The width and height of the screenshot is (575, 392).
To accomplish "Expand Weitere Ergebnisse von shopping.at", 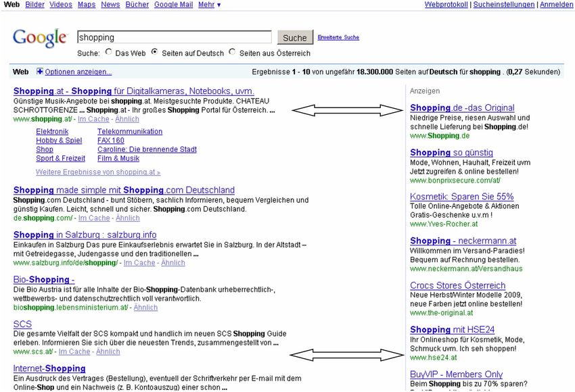I will tap(98, 172).
